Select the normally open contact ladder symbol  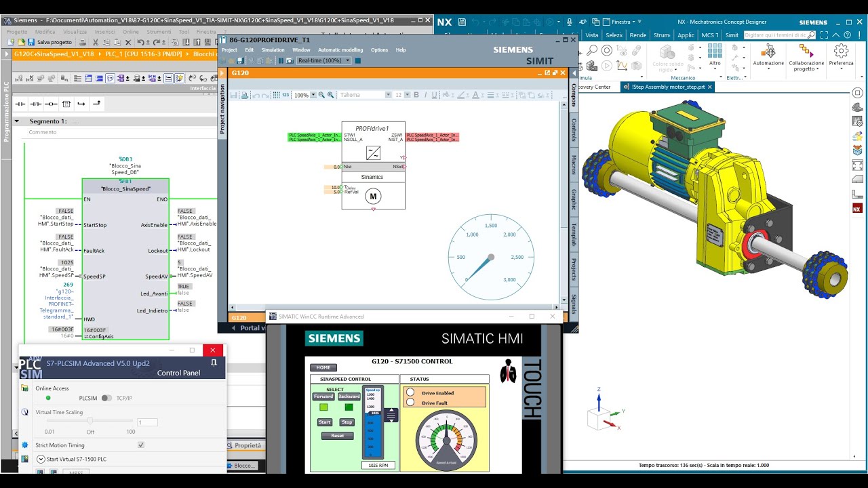[20, 104]
